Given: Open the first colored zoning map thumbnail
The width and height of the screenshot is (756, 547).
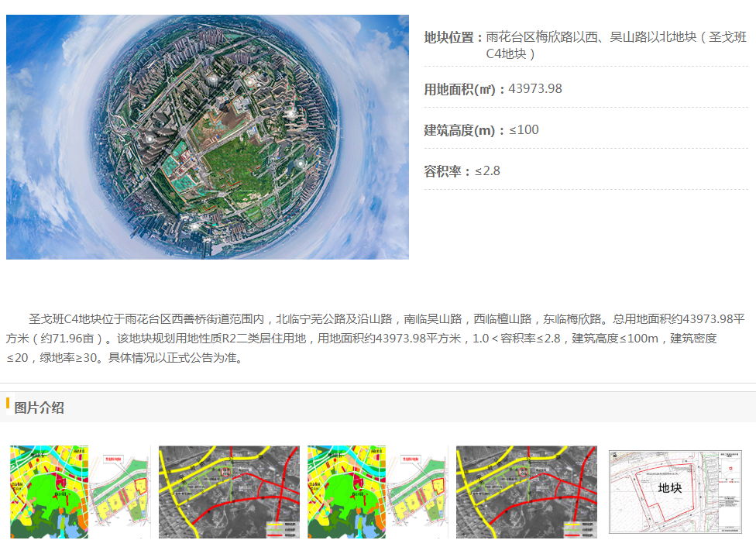Looking at the screenshot, I should 80,491.
